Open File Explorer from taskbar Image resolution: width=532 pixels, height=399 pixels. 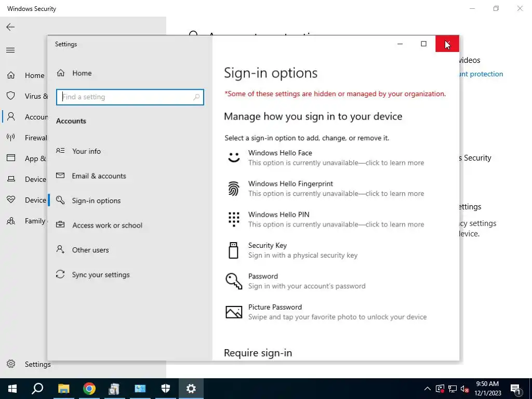pyautogui.click(x=63, y=389)
